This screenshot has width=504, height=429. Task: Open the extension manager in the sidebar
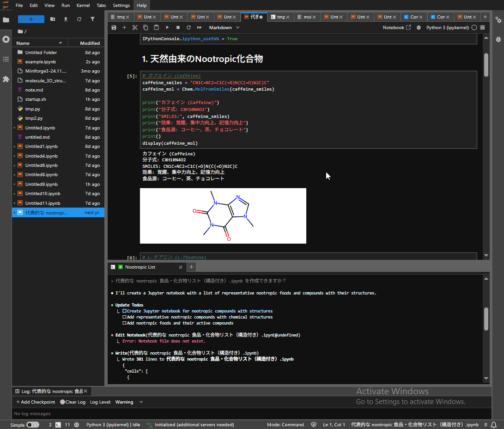[6, 79]
